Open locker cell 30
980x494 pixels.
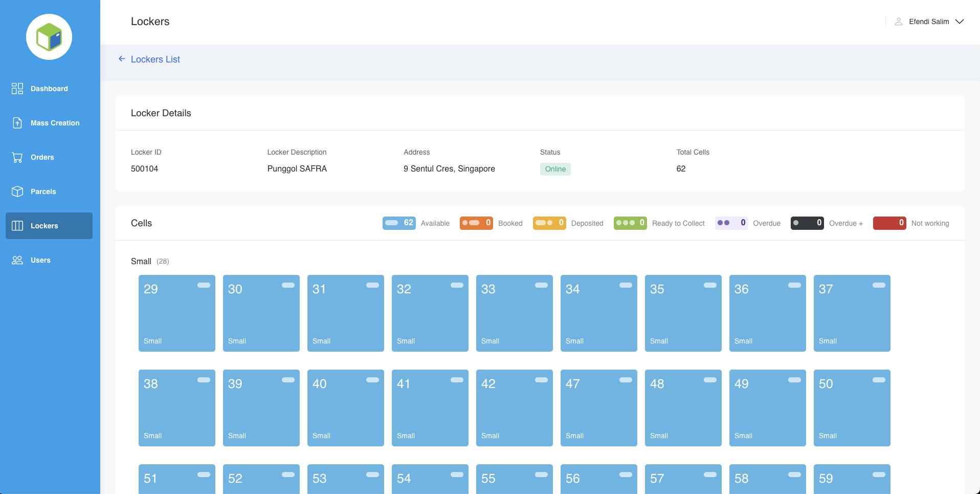click(x=261, y=313)
